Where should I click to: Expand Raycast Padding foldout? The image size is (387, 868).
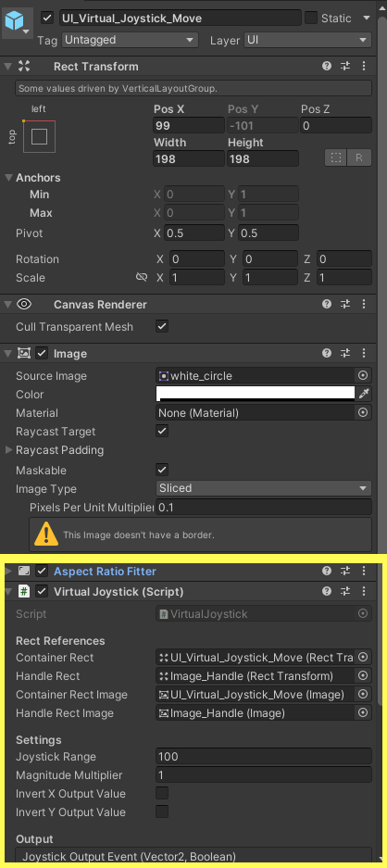click(x=9, y=450)
